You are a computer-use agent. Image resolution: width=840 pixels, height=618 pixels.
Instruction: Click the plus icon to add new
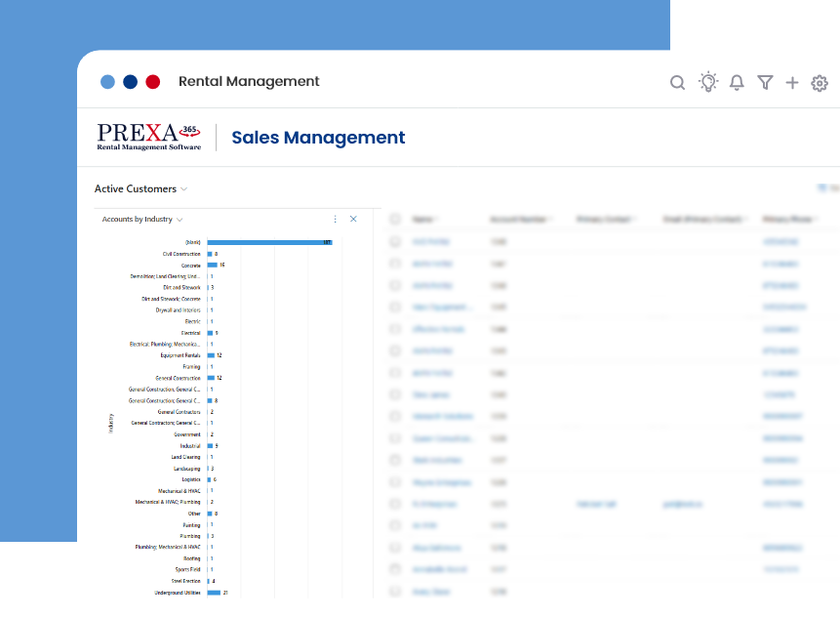[792, 83]
